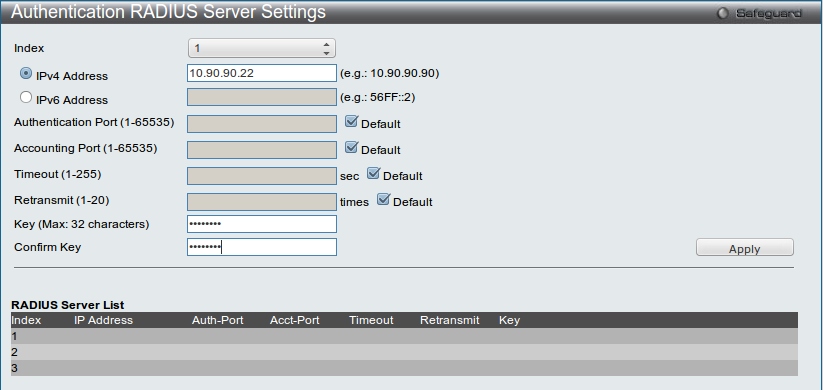823x390 pixels.
Task: Focus the IPv4 Address field
Action: point(262,73)
